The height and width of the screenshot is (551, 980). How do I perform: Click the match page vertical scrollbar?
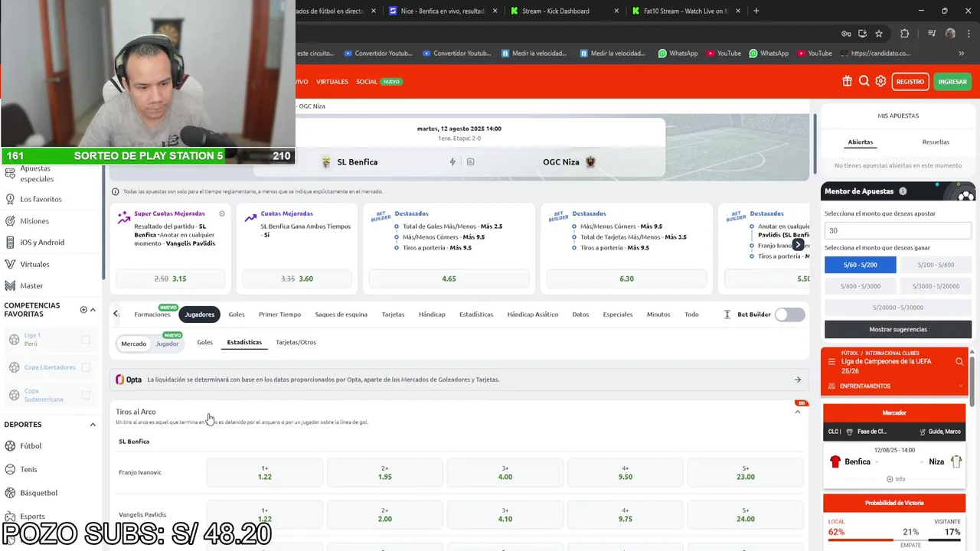(x=815, y=145)
